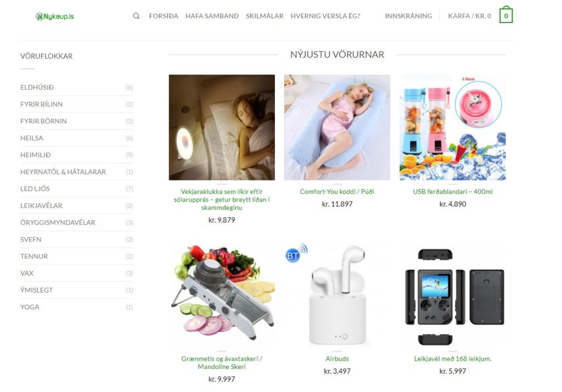Open Leikjavél með 168 leikjum link

(453, 359)
